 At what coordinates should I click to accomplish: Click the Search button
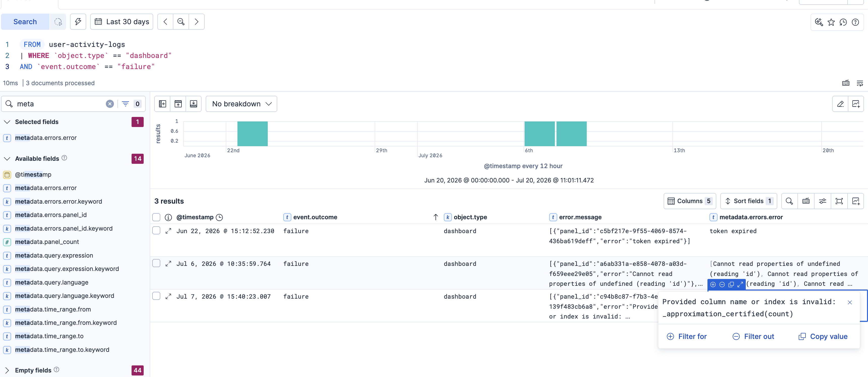[x=25, y=22]
